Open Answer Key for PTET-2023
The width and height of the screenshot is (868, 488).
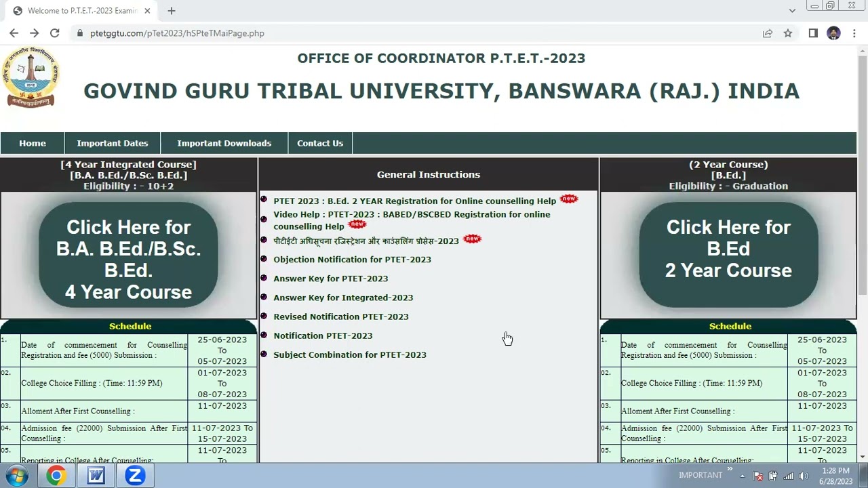331,279
